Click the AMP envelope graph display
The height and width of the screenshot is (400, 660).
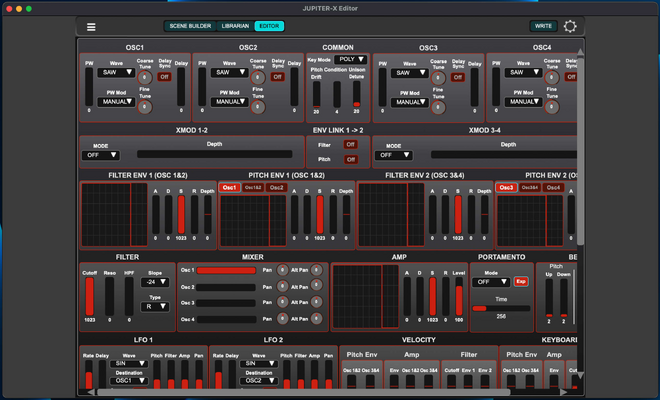tap(365, 296)
